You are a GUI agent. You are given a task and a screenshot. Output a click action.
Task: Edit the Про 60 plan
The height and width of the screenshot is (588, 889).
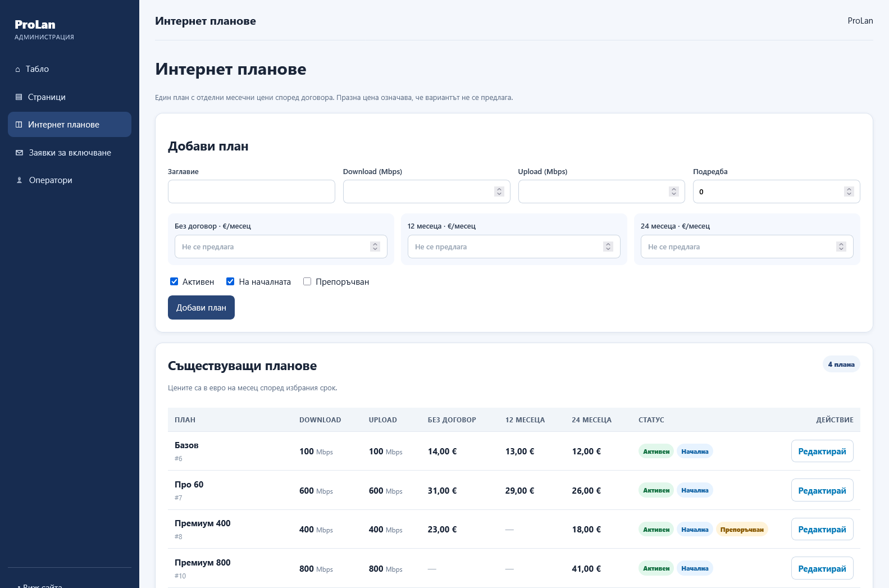click(822, 490)
